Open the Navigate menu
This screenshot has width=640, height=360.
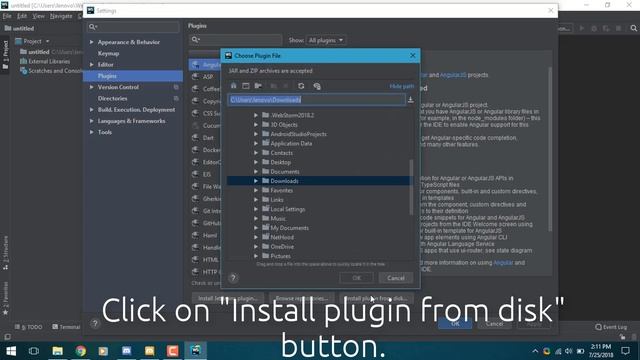click(x=61, y=16)
